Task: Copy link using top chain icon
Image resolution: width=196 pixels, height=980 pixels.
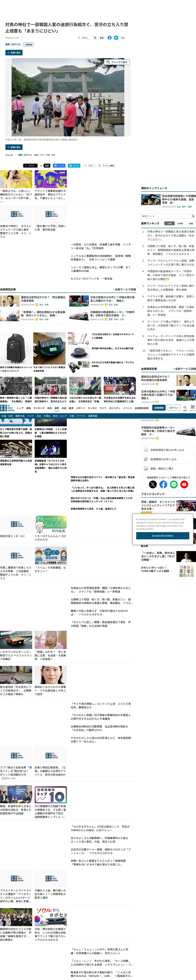Action: coord(122,38)
